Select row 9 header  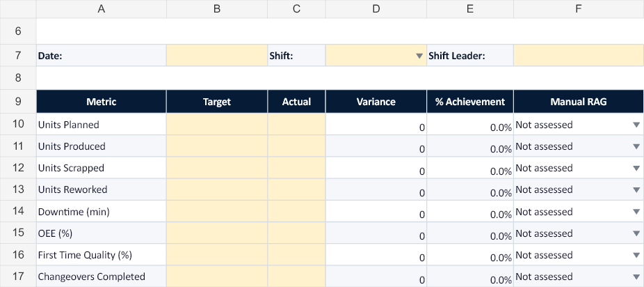(x=18, y=102)
